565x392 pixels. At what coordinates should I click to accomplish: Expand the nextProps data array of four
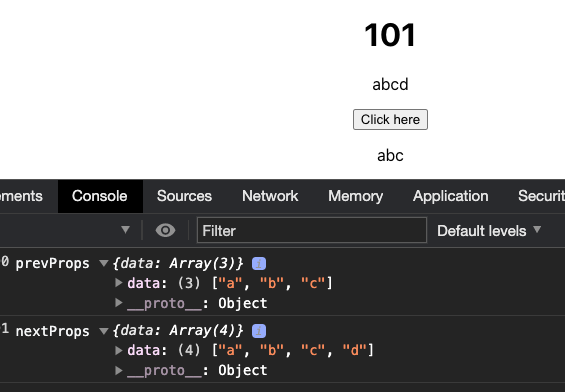(x=119, y=350)
